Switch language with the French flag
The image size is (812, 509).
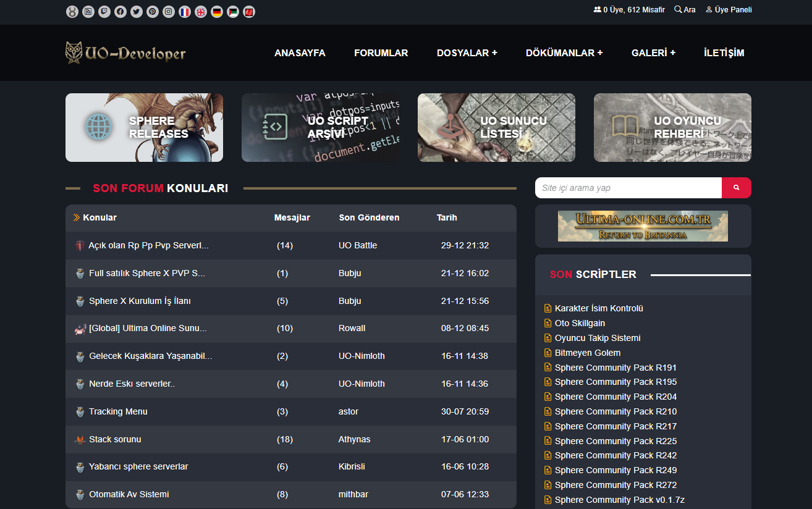click(x=185, y=12)
